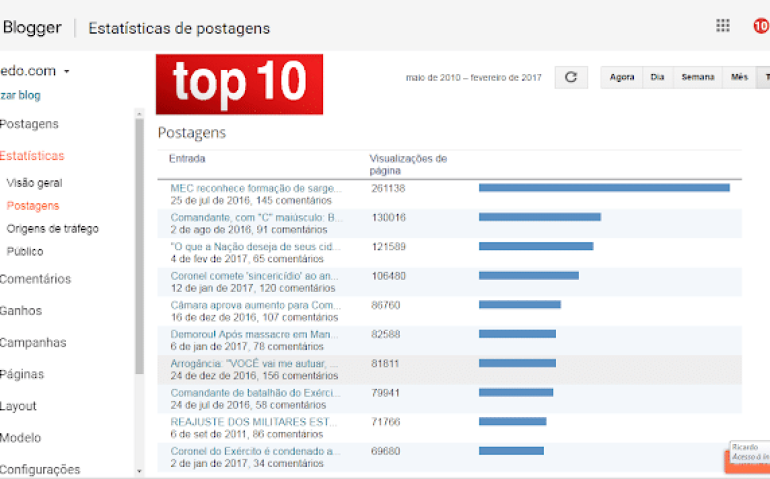Click the Visualizações de página column header
Image resolution: width=770 pixels, height=479 pixels.
tap(408, 165)
